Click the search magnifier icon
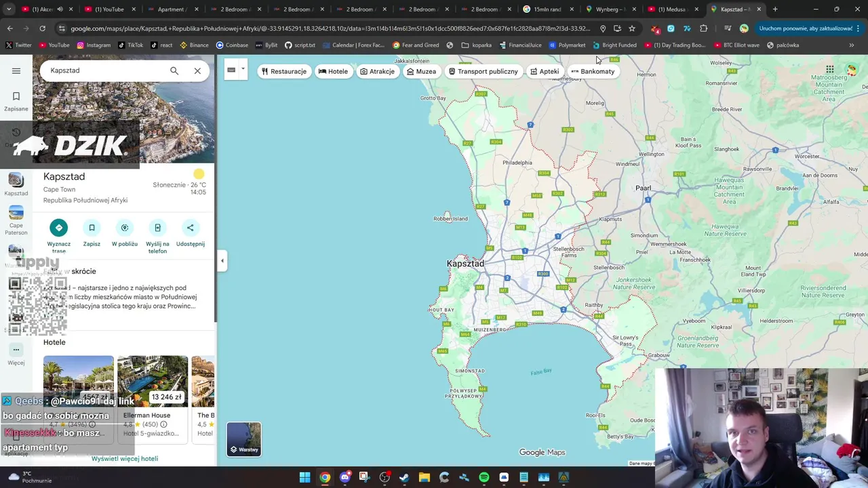Screen dimensions: 868x488 (x=174, y=70)
